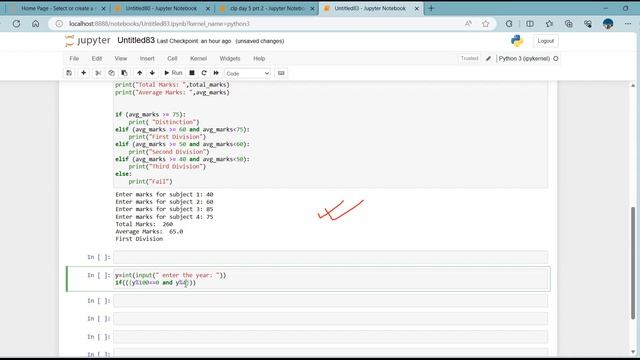Open the browser split screen icon
Screen dimensions: 640x360
[x=530, y=24]
